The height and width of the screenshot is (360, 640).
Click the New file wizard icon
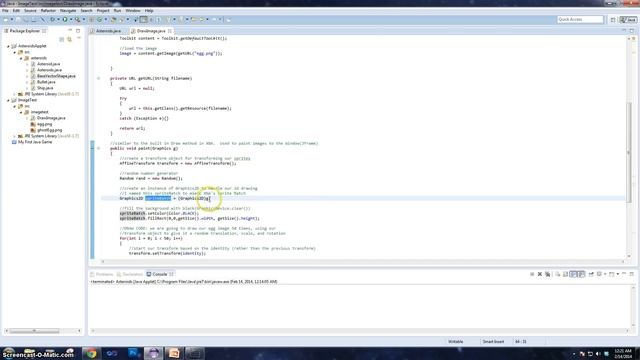tap(6, 20)
